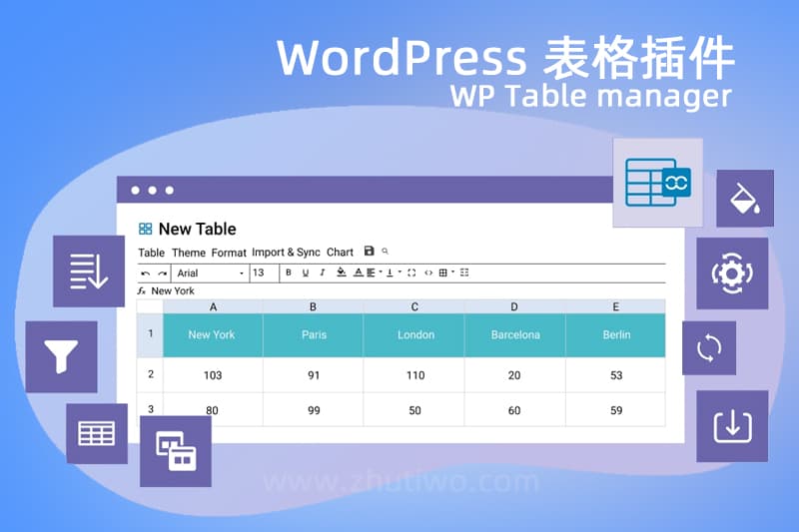The height and width of the screenshot is (532, 799).
Task: Click the merge cells bracket icon
Action: [411, 272]
